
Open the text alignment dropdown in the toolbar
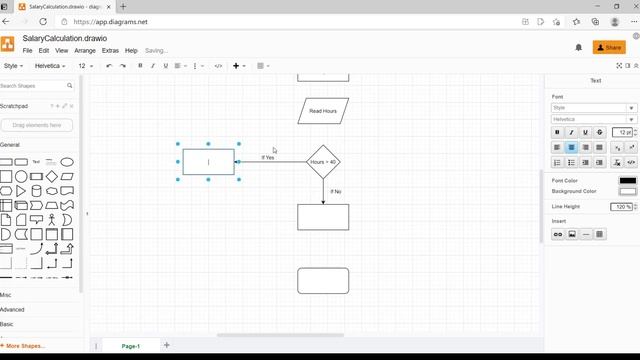(x=180, y=66)
